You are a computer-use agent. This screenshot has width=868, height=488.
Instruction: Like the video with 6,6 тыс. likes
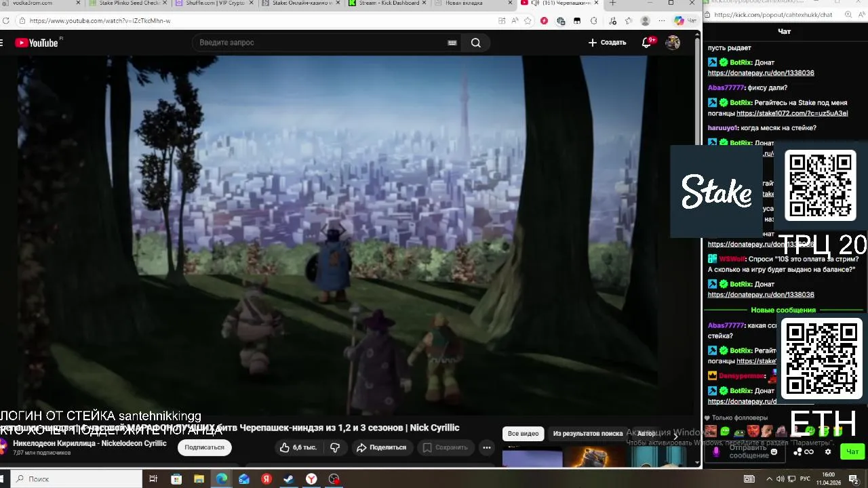coord(298,447)
